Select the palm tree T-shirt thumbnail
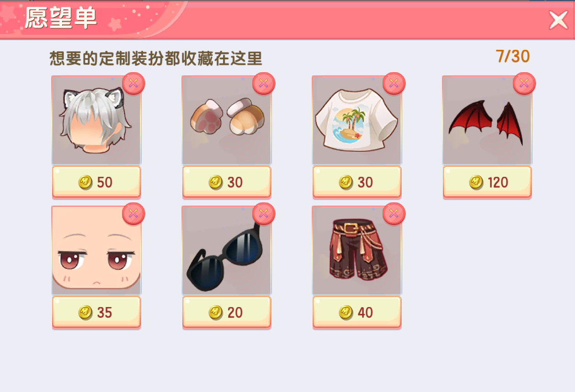575x392 pixels. tap(357, 120)
